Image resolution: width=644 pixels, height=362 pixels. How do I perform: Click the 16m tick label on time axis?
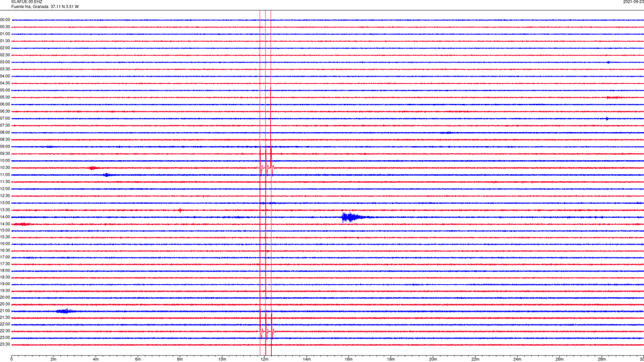349,359
